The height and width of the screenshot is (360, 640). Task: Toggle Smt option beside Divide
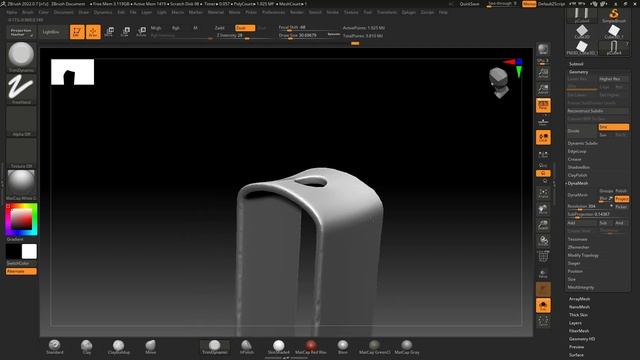point(613,127)
